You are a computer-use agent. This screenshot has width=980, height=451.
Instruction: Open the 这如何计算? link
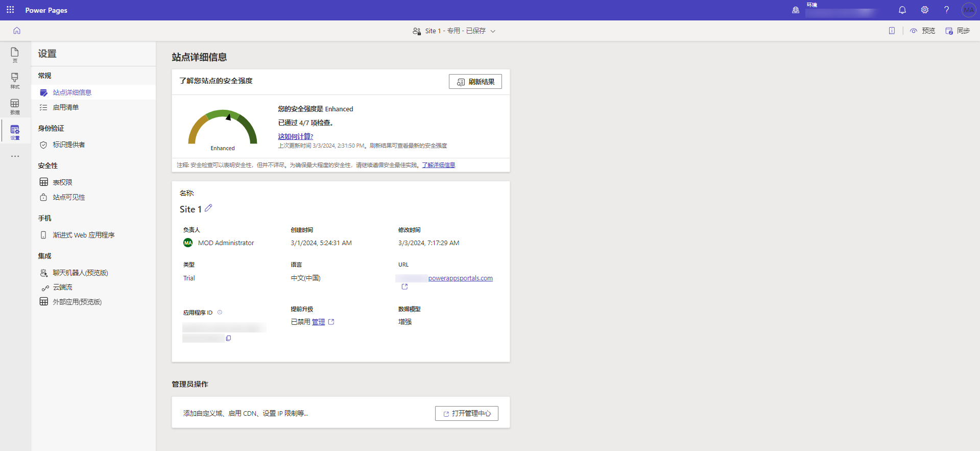tap(295, 136)
